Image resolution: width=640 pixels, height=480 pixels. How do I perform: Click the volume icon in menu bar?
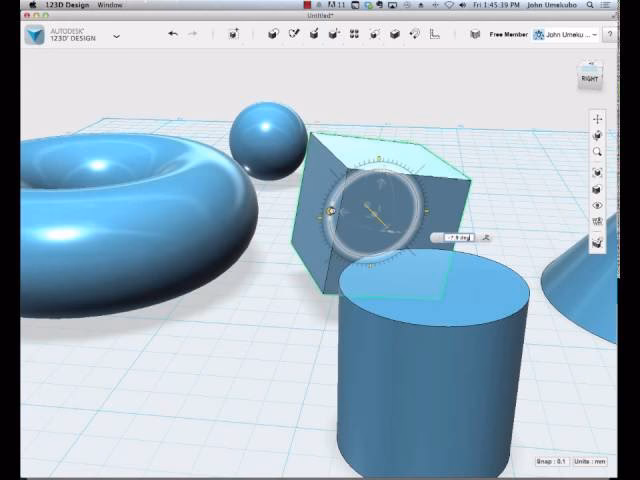462,5
